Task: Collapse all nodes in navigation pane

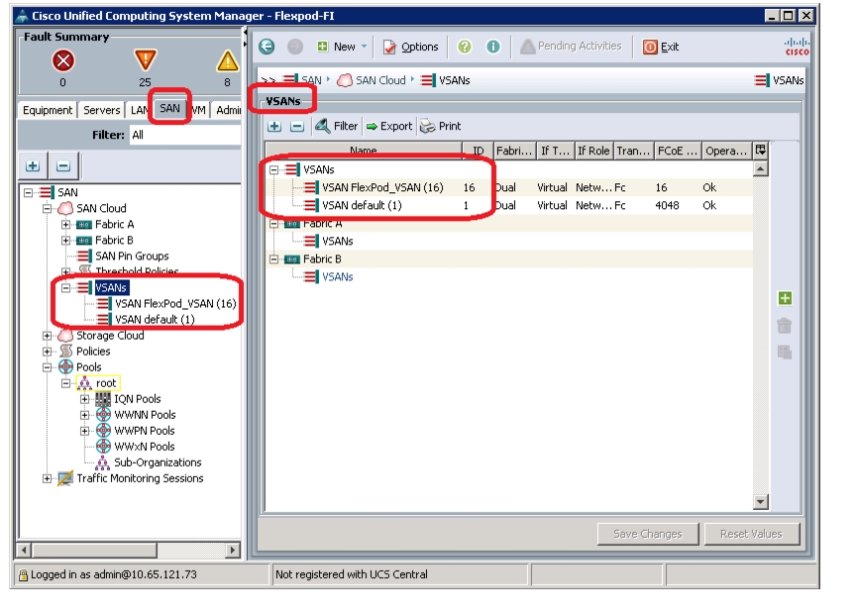Action: point(63,165)
